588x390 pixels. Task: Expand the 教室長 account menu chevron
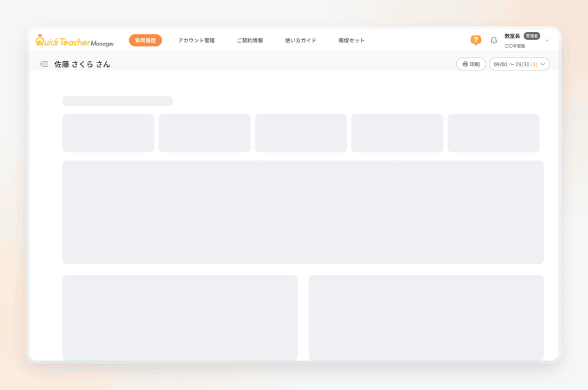pos(547,40)
